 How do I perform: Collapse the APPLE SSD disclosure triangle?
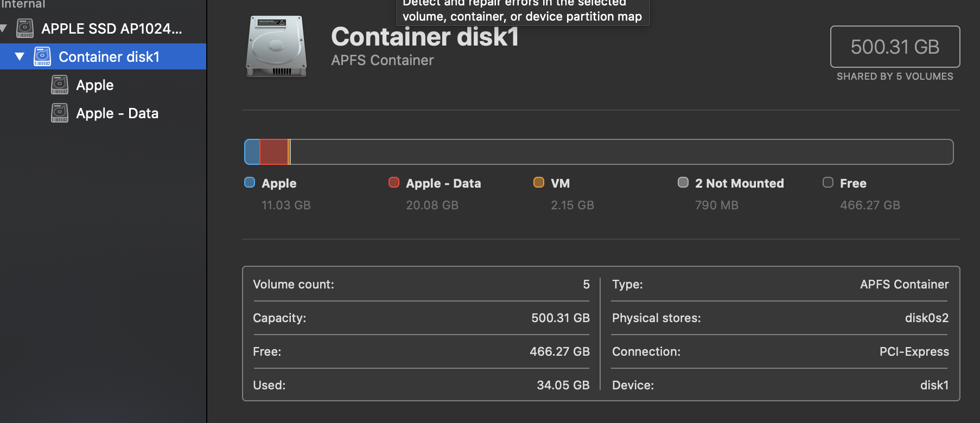coord(3,28)
